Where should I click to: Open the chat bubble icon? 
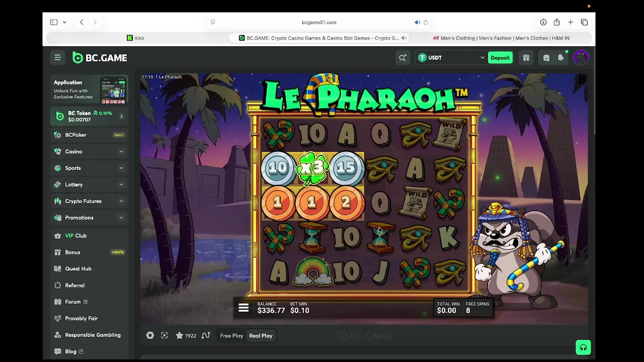(x=546, y=58)
